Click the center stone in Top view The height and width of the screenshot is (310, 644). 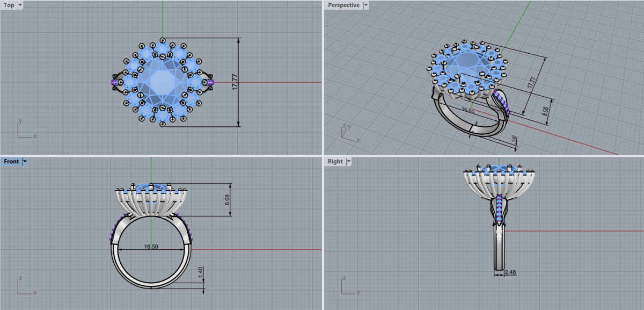click(162, 82)
